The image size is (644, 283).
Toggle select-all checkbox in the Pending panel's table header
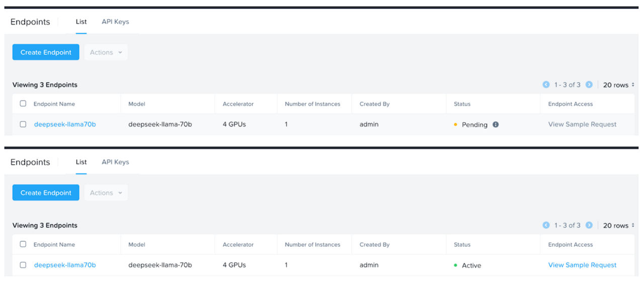pyautogui.click(x=23, y=104)
